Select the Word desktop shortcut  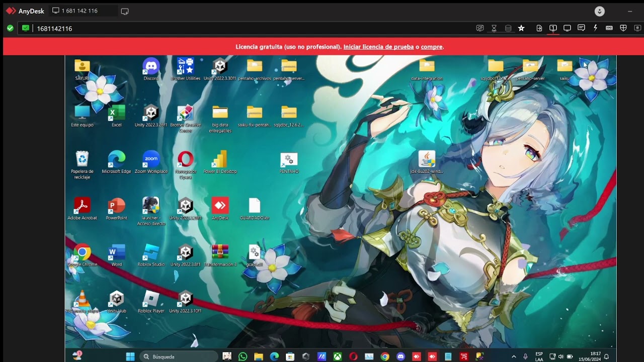point(117,255)
